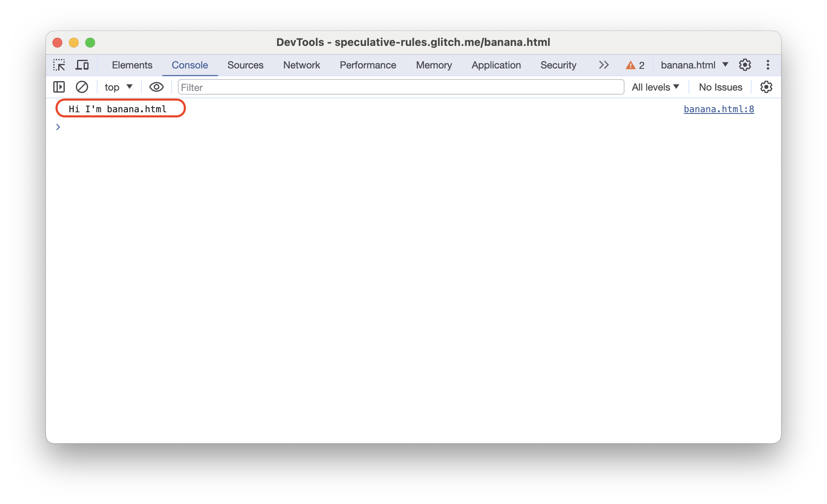Toggle the No Issues log level filter
827x504 pixels.
coord(720,87)
